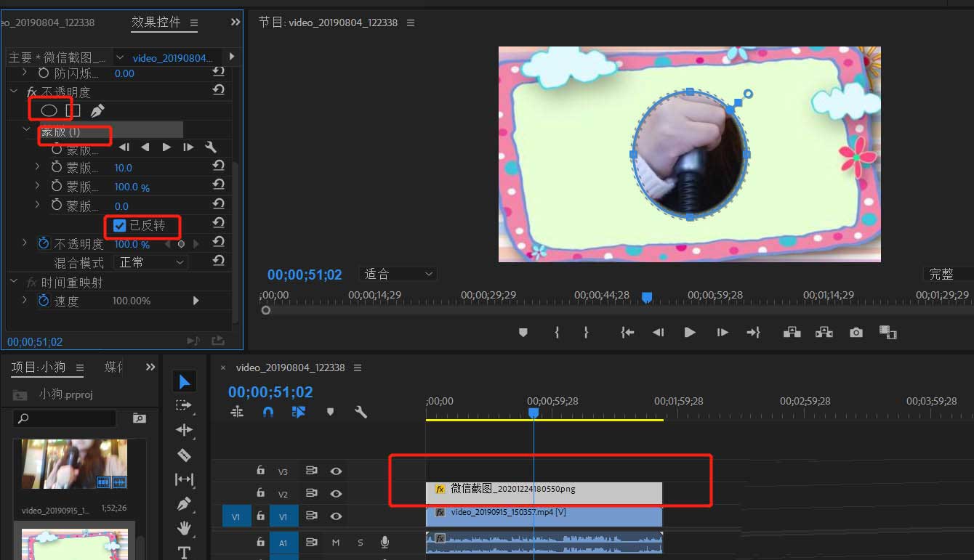Open the 项目:小狗 panel tab
This screenshot has width=974, height=560.
[x=39, y=367]
